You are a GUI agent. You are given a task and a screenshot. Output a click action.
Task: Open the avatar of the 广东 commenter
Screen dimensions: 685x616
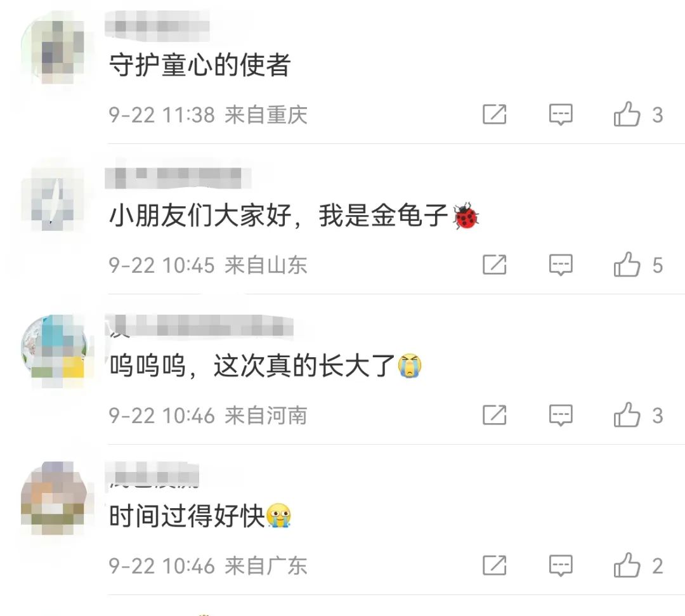tap(54, 499)
